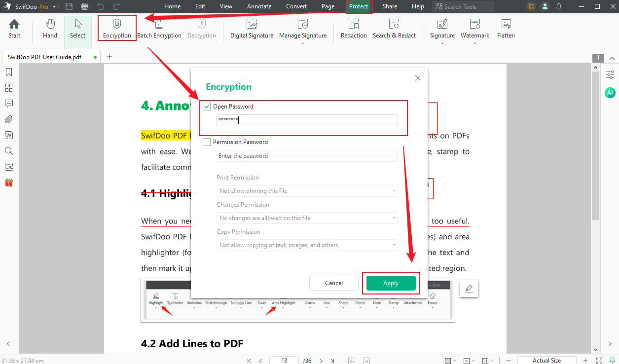
Task: Open the properties sliders panel icon
Action: 610,75
